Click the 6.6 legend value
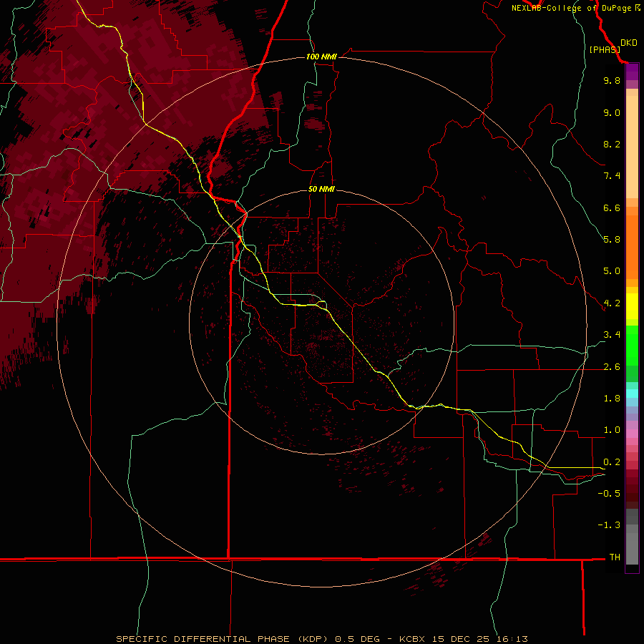The height and width of the screenshot is (644, 644). 612,208
